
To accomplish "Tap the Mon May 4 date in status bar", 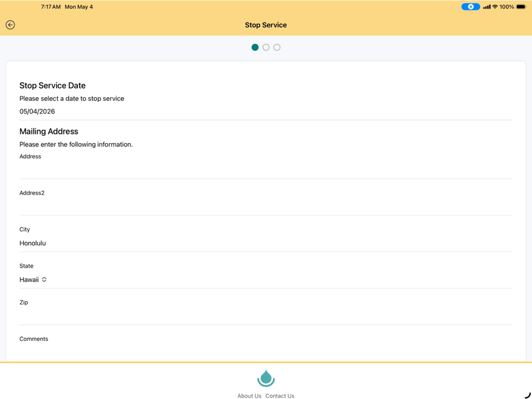I will [x=79, y=7].
